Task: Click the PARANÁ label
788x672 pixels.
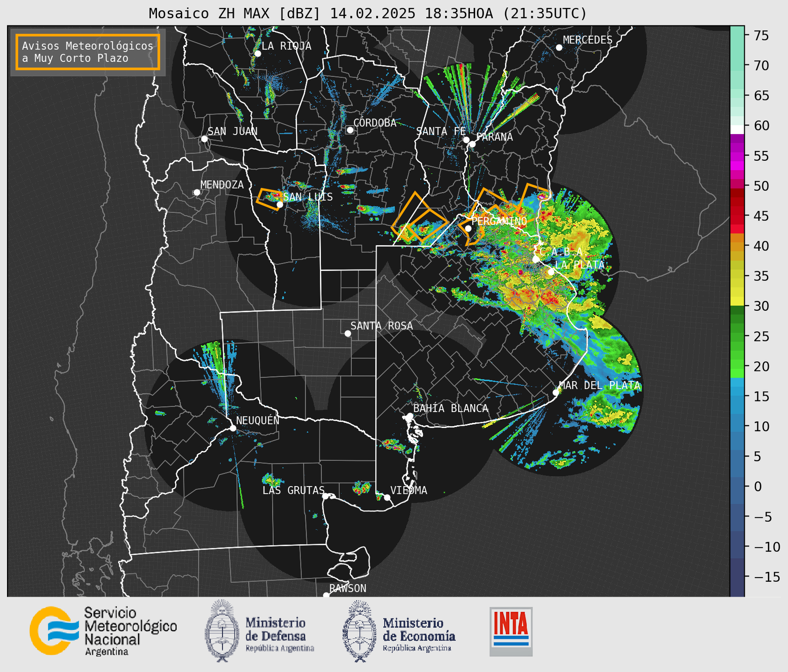Action: tap(494, 137)
